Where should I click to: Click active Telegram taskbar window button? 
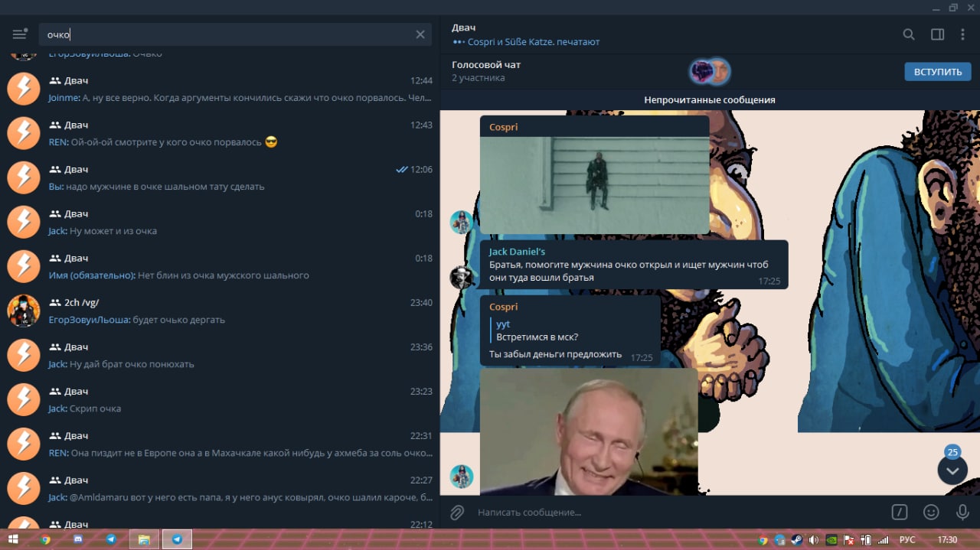(x=177, y=539)
